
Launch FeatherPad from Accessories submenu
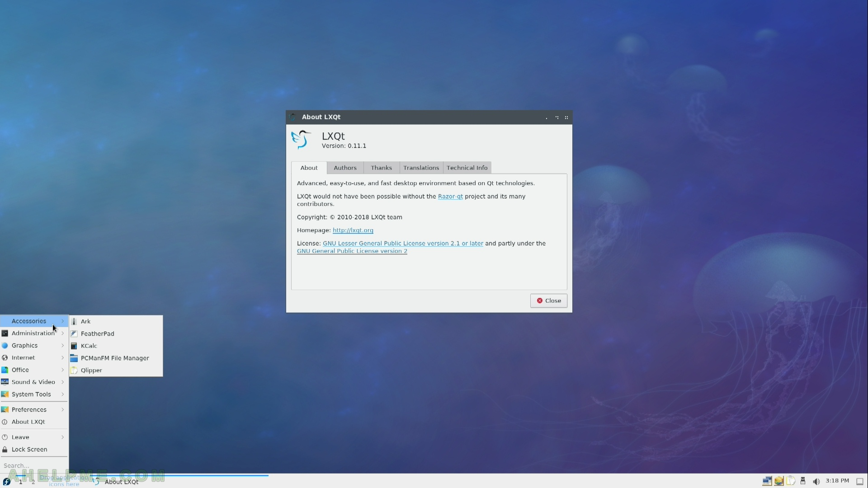[116, 333]
